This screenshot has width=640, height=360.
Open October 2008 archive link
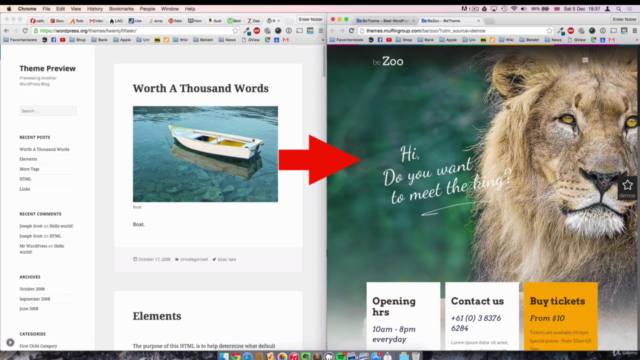pos(32,289)
